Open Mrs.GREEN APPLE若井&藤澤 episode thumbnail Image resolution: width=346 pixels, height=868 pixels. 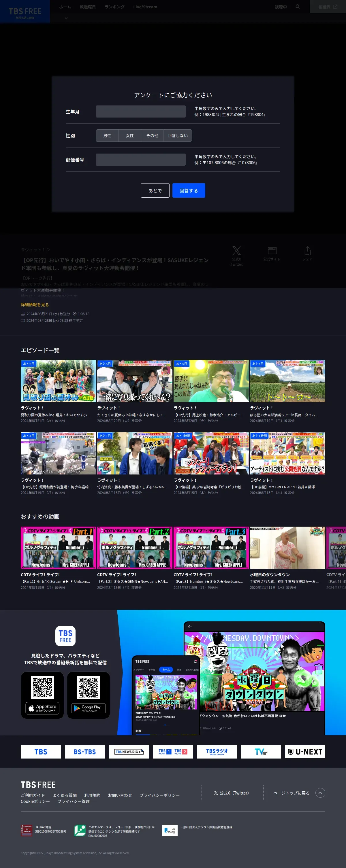(287, 453)
